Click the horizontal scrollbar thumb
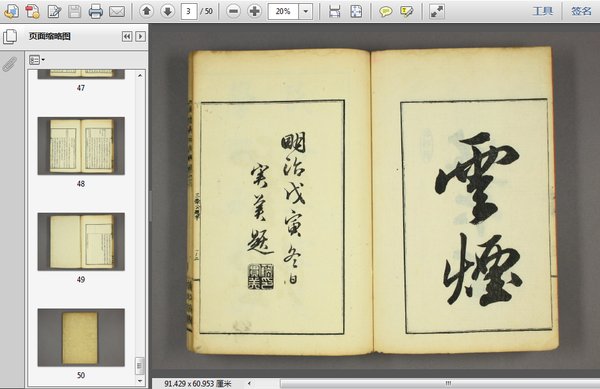 pos(440,383)
